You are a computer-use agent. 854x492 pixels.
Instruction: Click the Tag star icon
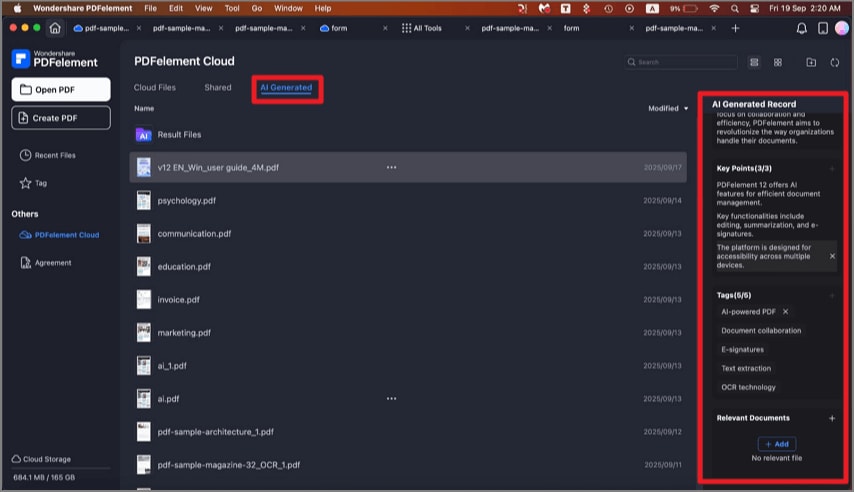[x=26, y=183]
